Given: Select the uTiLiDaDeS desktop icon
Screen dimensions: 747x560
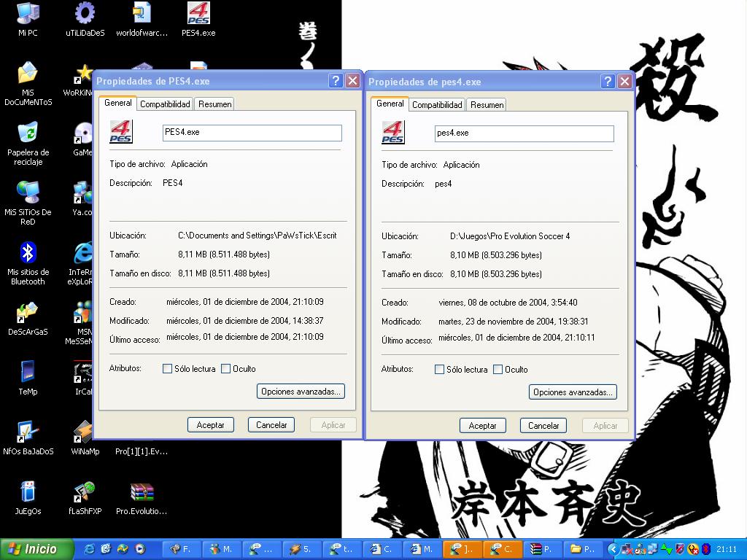Looking at the screenshot, I should (85, 19).
